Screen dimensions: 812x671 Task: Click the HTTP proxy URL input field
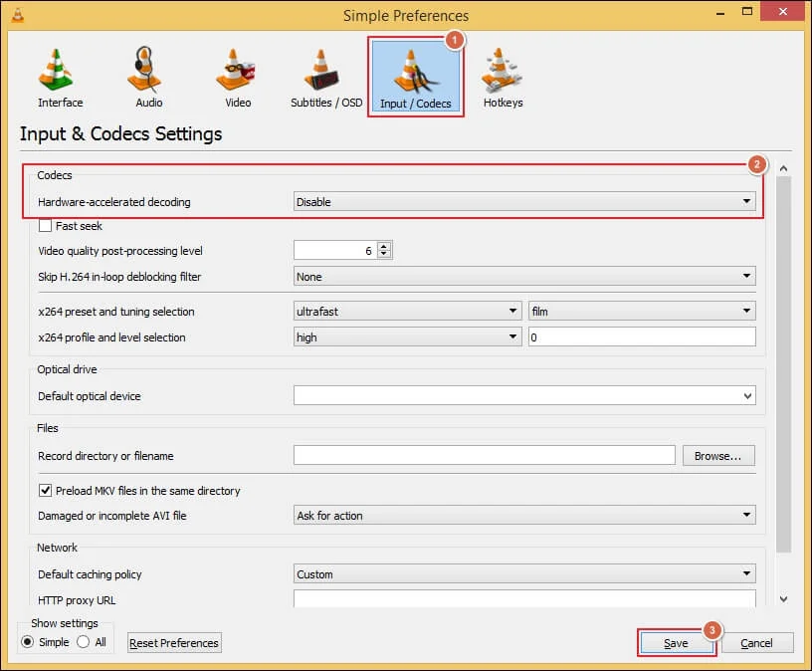point(524,599)
